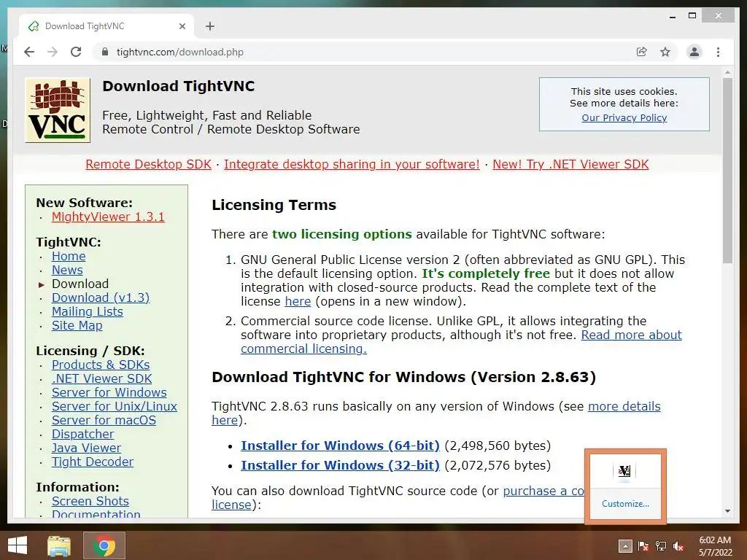This screenshot has width=747, height=560.
Task: Open the Chrome profile avatar
Action: click(x=694, y=52)
